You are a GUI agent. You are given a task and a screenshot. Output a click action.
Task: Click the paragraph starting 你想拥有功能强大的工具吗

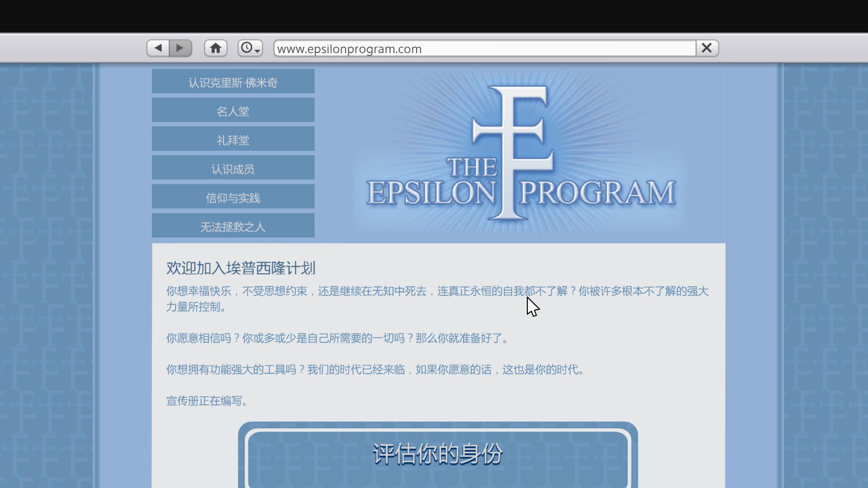tap(375, 369)
